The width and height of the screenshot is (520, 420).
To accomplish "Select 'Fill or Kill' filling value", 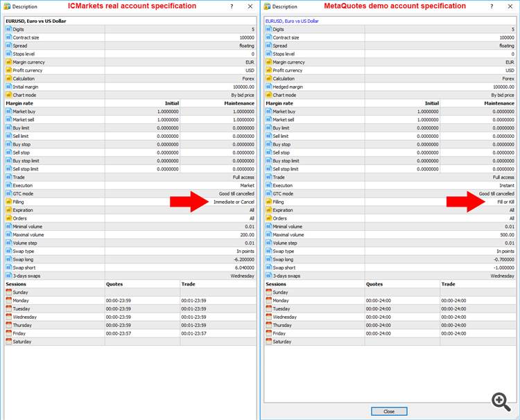I will coord(505,202).
